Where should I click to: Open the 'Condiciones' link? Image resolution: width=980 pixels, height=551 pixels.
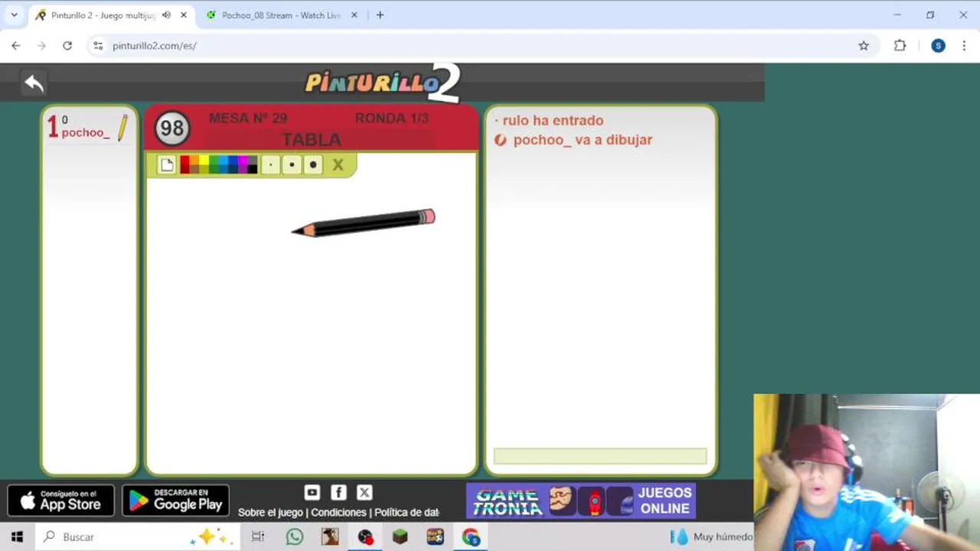click(x=338, y=512)
